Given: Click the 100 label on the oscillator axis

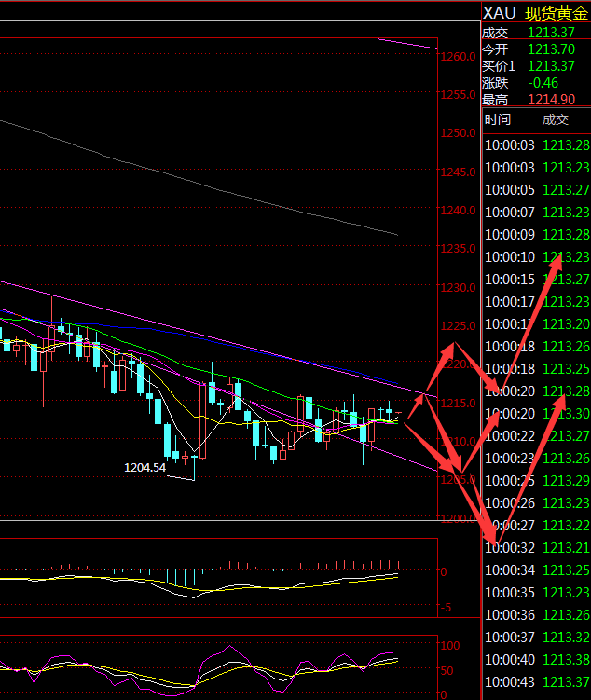Looking at the screenshot, I should tap(450, 646).
